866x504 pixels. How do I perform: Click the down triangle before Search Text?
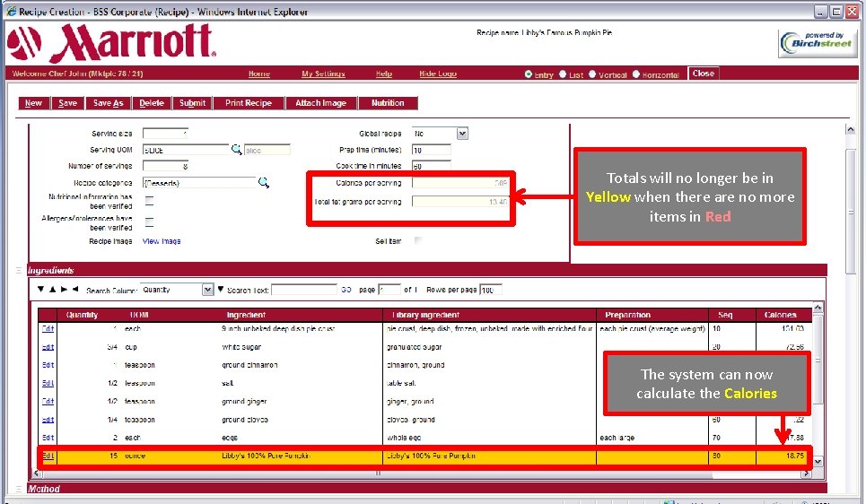click(221, 290)
